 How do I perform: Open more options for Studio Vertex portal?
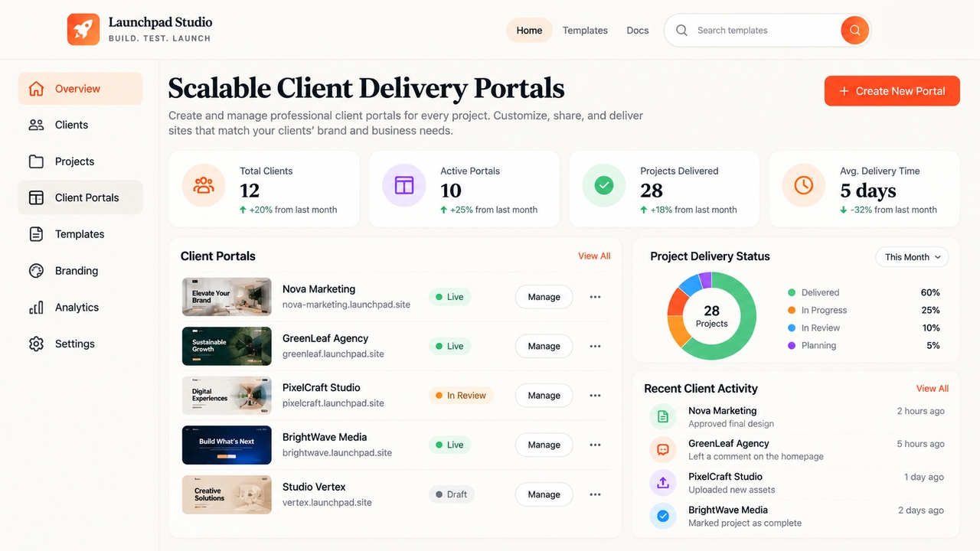[595, 494]
